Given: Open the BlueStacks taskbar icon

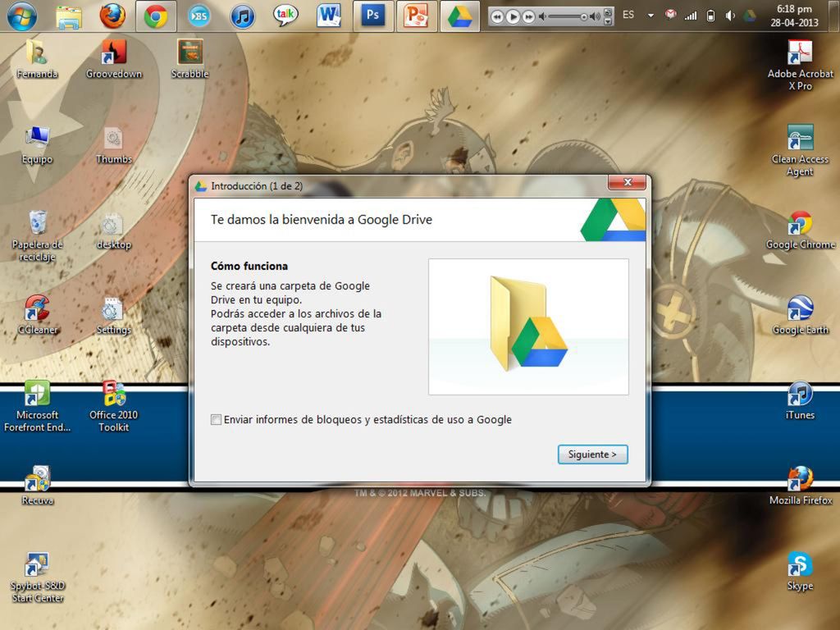Looking at the screenshot, I should click(x=199, y=16).
